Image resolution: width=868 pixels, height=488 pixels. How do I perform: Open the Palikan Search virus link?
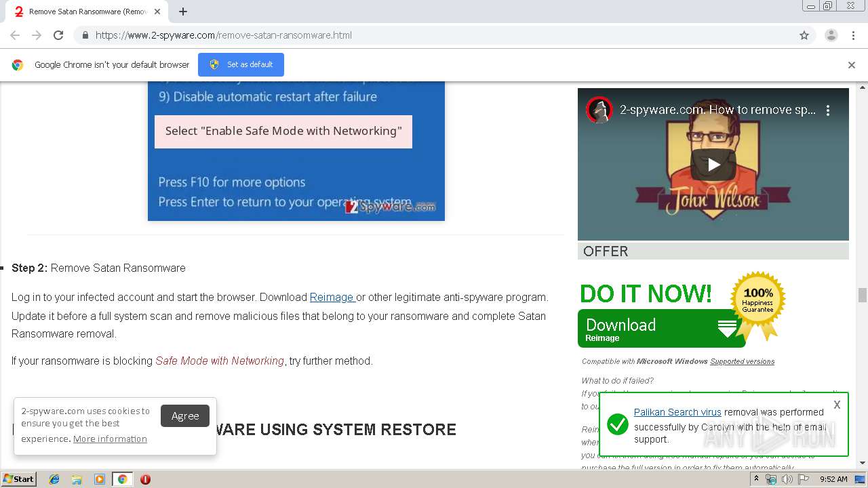pos(677,412)
